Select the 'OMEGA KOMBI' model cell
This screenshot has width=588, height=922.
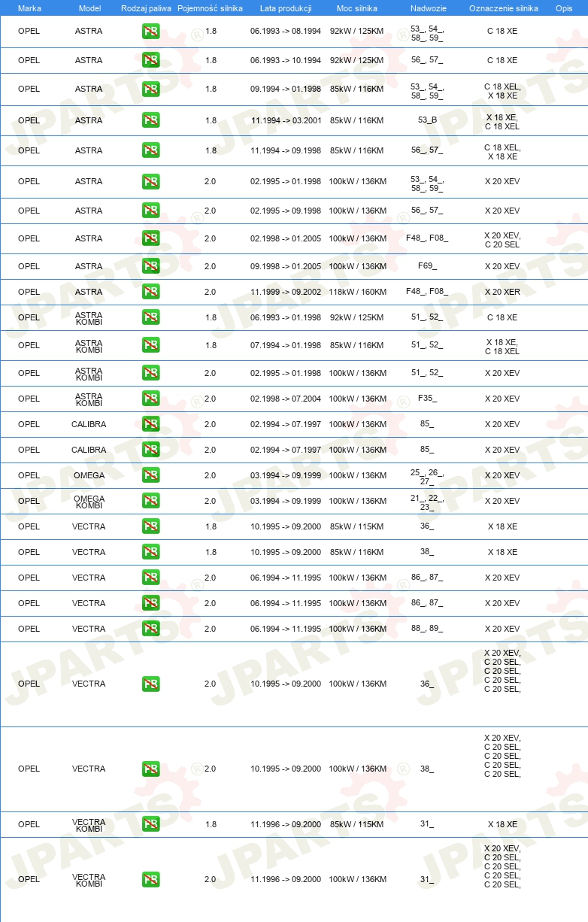89,501
